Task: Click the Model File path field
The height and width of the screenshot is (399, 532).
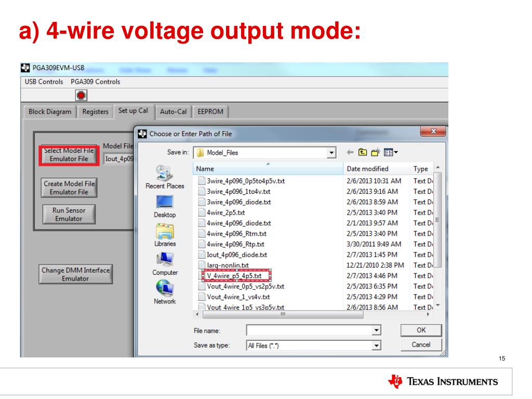Action: click(119, 159)
